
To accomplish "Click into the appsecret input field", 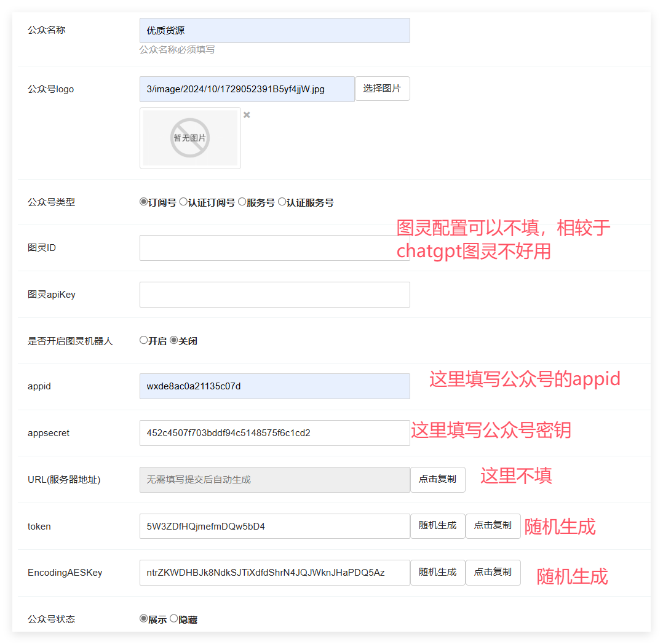I will tap(275, 433).
